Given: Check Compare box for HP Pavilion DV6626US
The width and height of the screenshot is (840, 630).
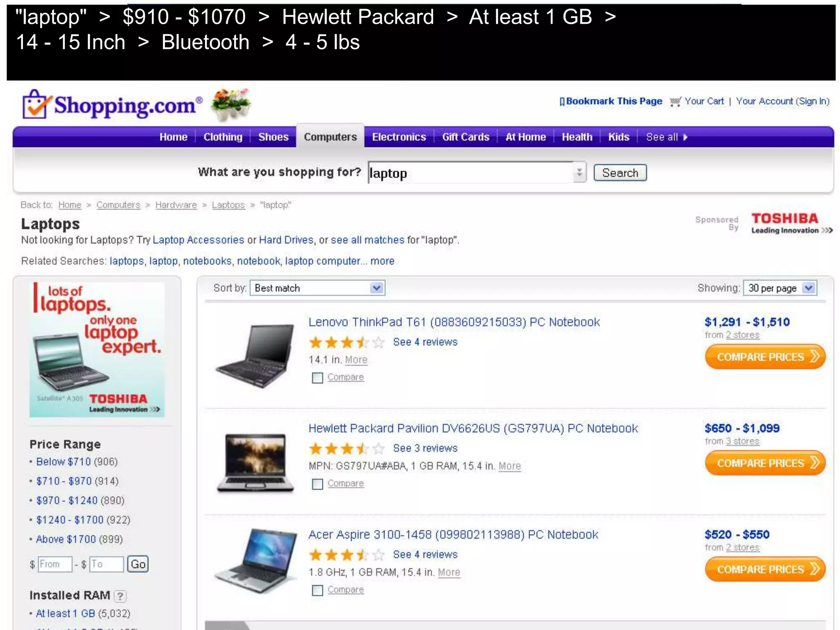Looking at the screenshot, I should click(317, 484).
